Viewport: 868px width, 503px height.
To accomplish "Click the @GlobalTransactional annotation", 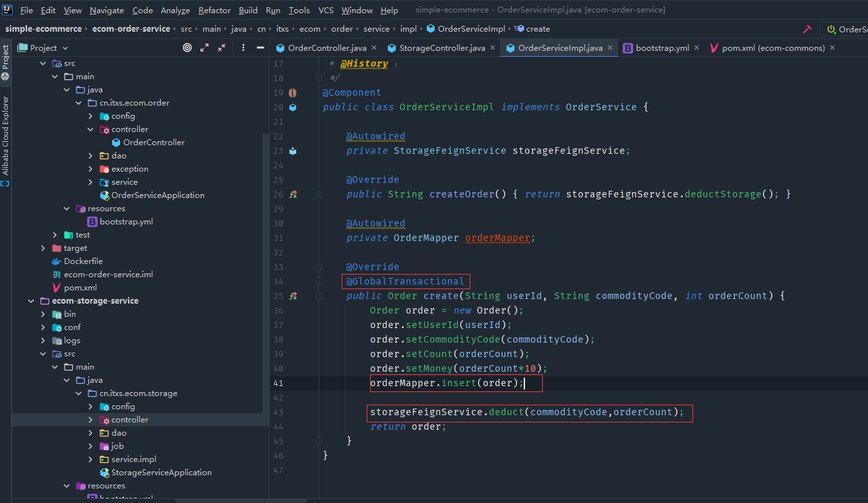I will [x=405, y=281].
